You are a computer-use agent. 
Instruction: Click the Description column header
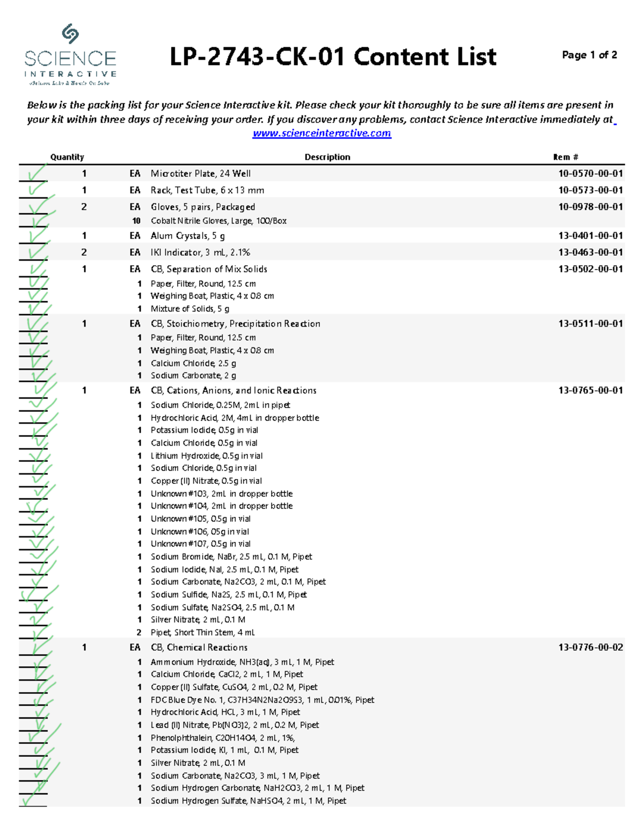[327, 157]
